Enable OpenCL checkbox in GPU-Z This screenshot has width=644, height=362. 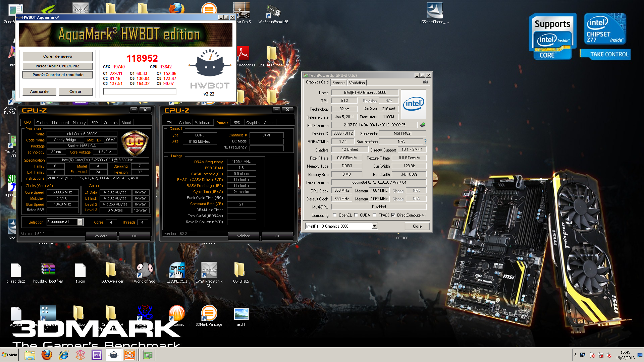(x=335, y=215)
